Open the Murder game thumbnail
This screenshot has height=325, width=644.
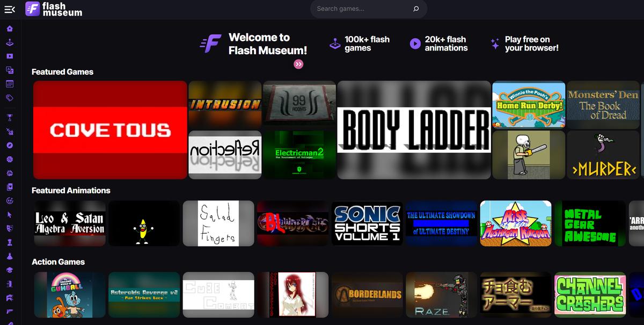tap(603, 155)
